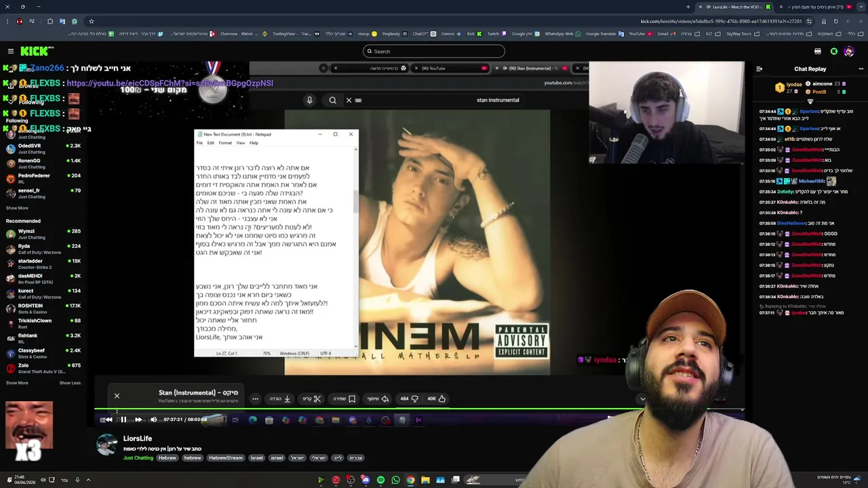Open Notepad File menu
Image resolution: width=868 pixels, height=488 pixels.
199,143
